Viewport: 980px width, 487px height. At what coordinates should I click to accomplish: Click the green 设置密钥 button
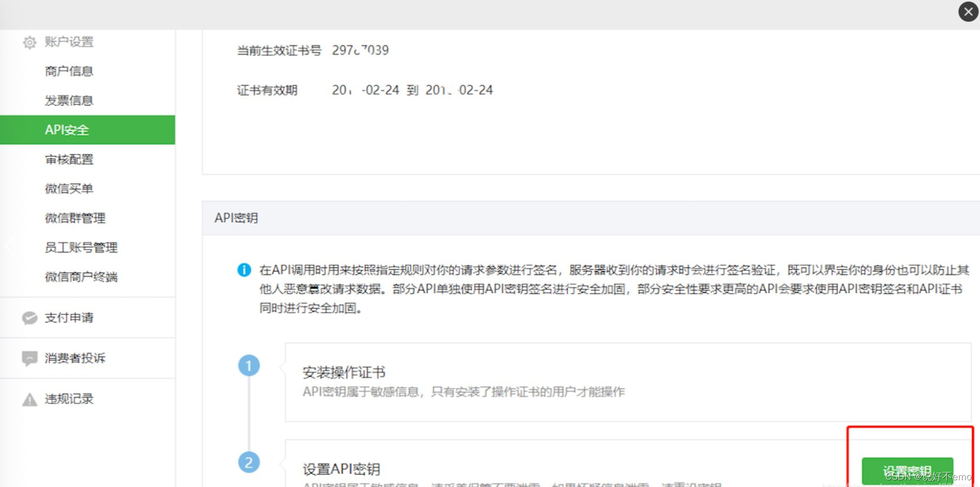[907, 471]
